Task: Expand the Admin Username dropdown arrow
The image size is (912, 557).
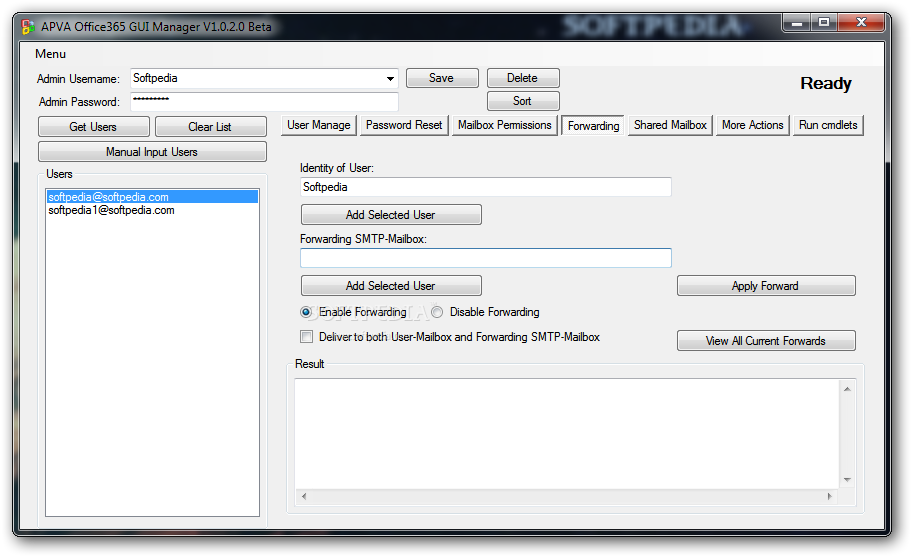Action: (390, 78)
